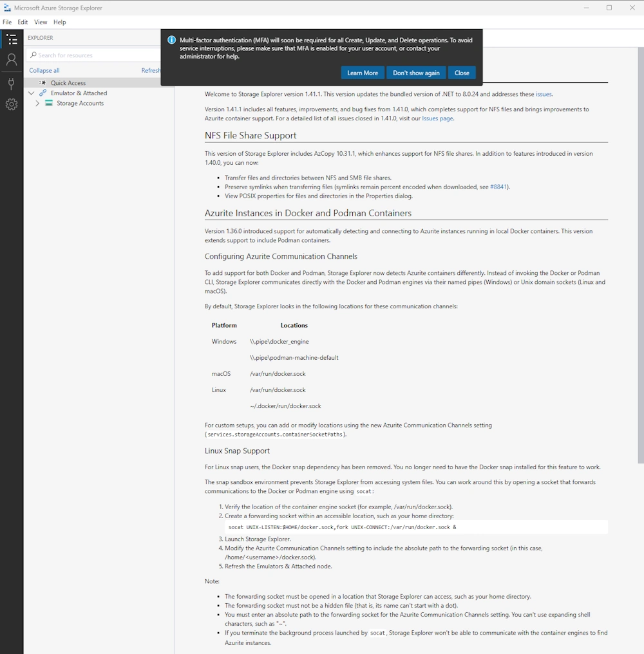Collapse the Emulator & Attached node

tap(31, 93)
